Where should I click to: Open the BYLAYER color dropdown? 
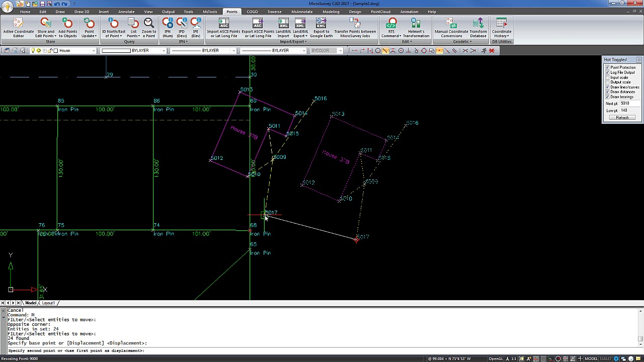(x=164, y=51)
